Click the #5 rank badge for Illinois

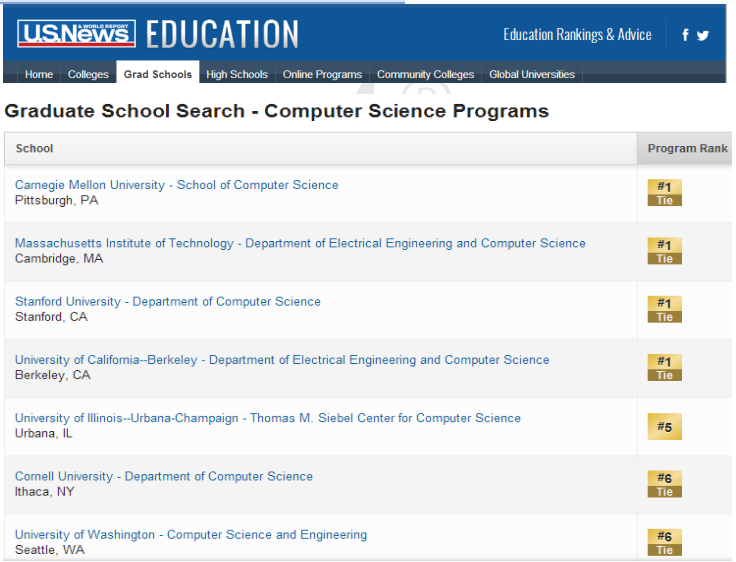(x=664, y=426)
